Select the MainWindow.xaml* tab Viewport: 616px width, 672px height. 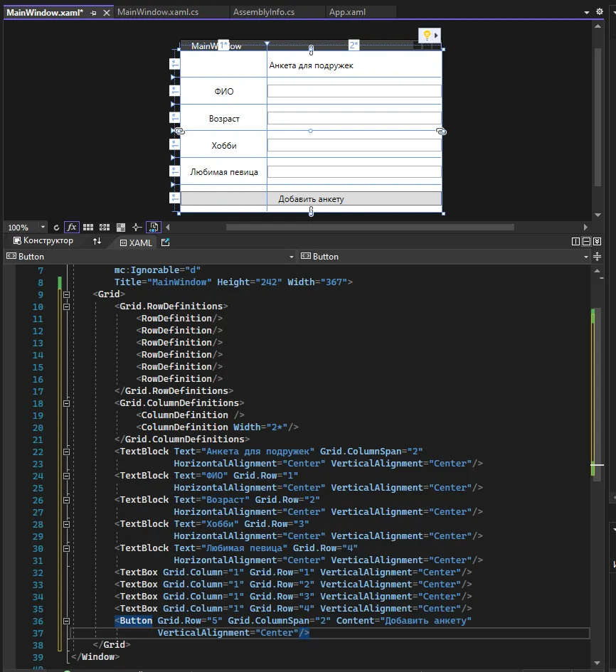(x=45, y=12)
